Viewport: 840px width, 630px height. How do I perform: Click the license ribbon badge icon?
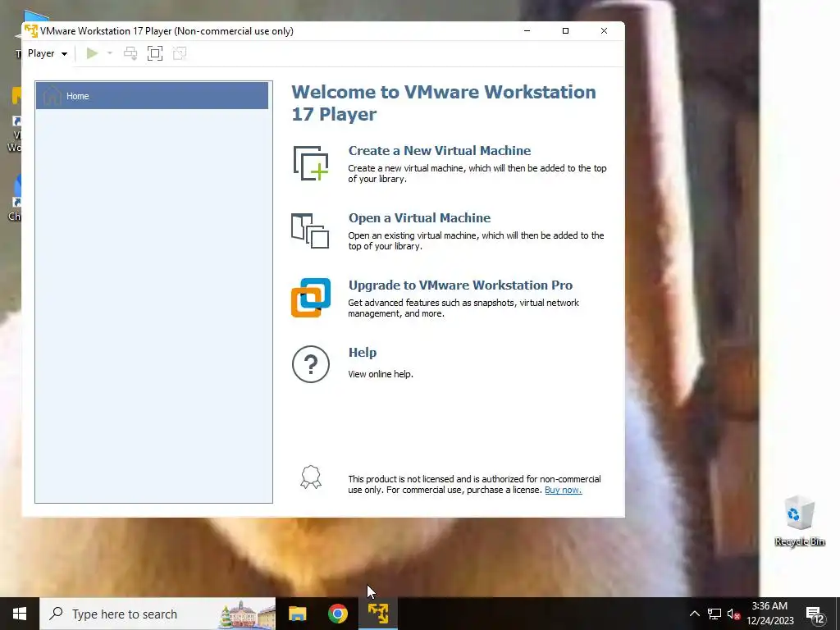(311, 477)
